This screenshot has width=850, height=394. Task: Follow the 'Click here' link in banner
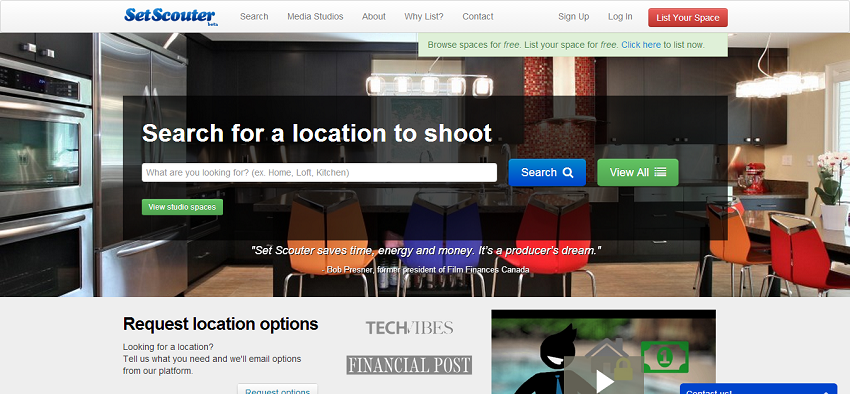[x=641, y=45]
